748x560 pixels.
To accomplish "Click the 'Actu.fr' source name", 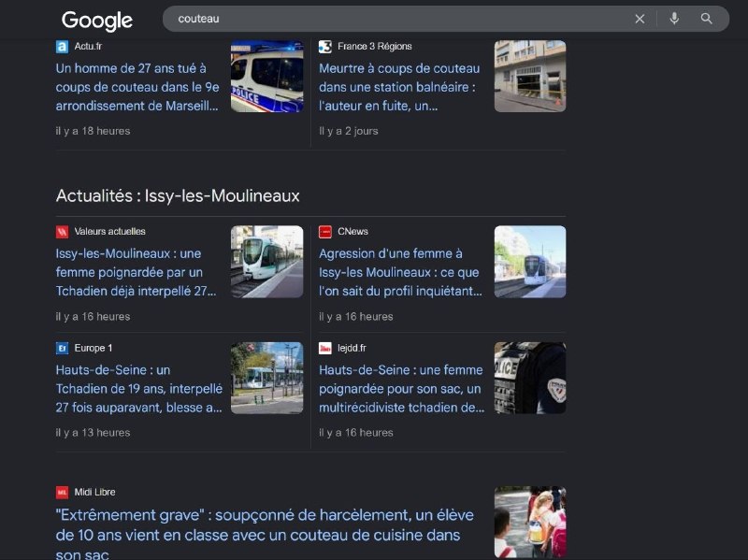I will [x=88, y=46].
